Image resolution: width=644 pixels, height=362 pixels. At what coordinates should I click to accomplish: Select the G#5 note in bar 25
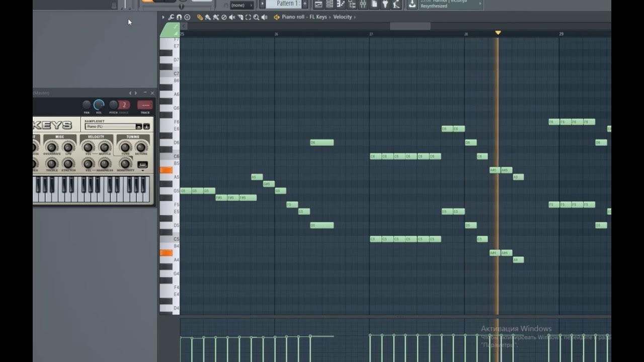tap(269, 184)
